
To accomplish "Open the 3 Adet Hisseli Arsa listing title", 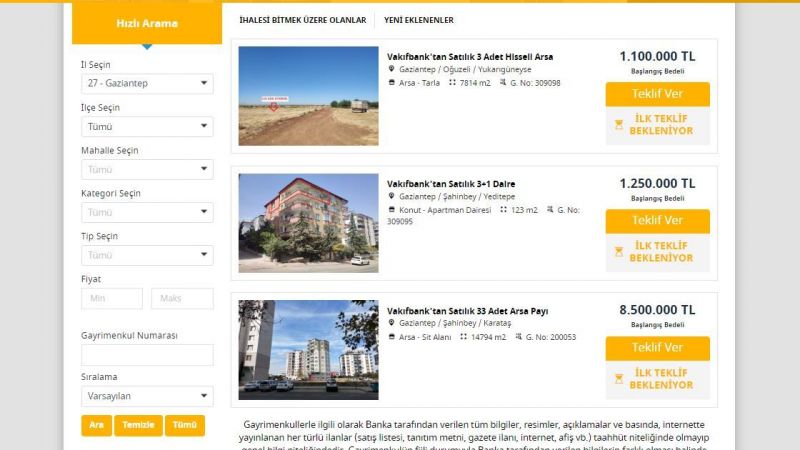I will coord(469,57).
